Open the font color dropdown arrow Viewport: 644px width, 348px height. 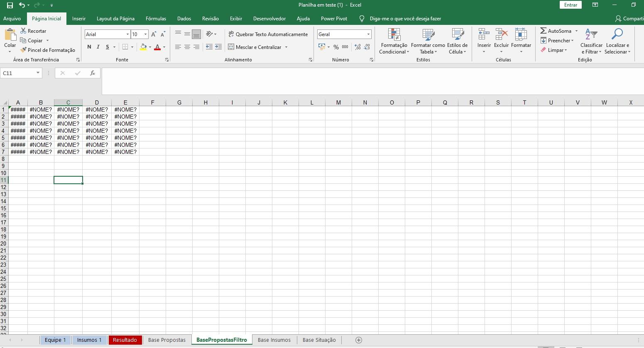click(164, 47)
